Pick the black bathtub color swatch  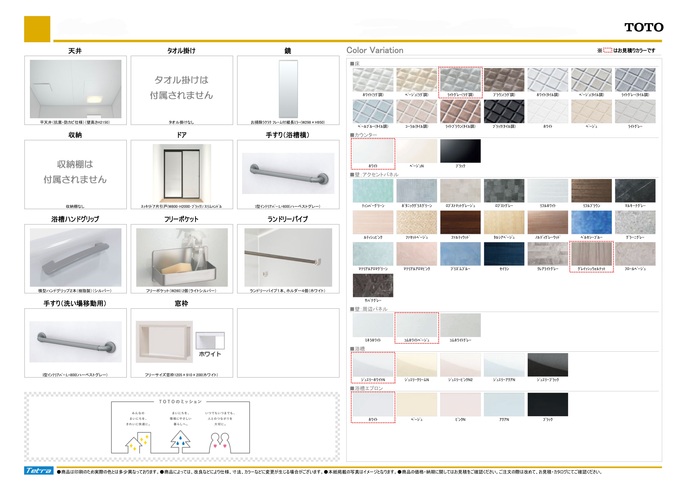pos(548,365)
